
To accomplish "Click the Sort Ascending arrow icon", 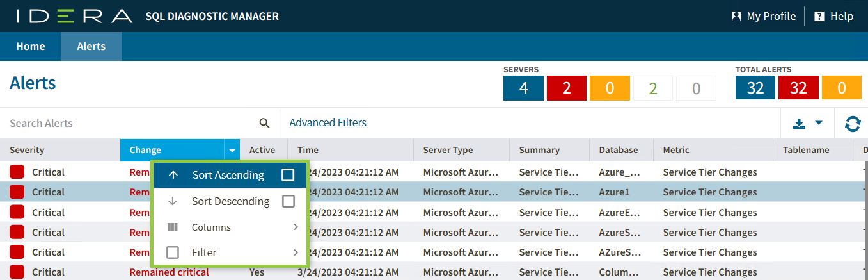I will click(173, 175).
